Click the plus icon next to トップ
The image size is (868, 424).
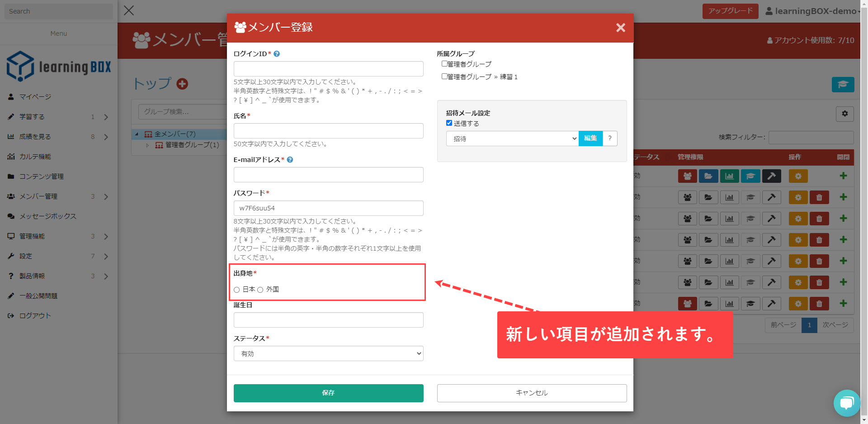(182, 84)
